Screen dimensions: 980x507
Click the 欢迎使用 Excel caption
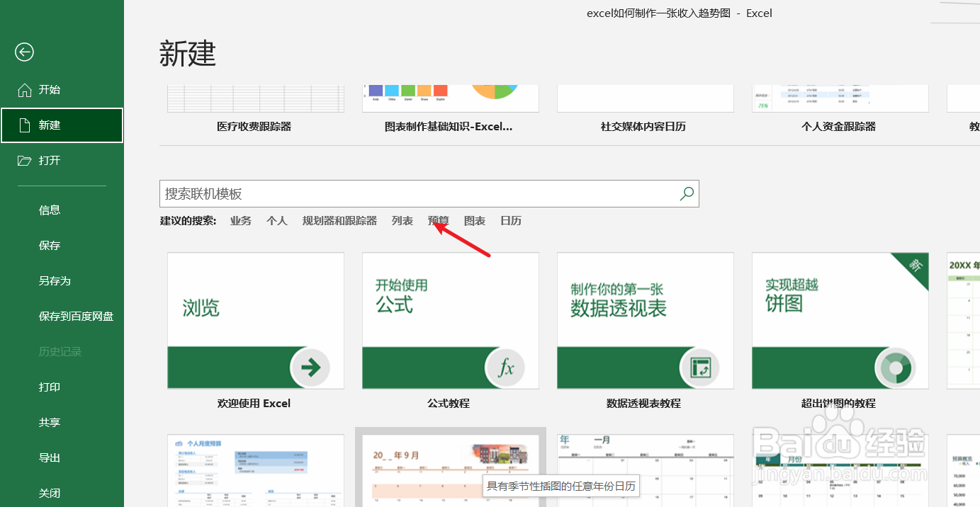click(254, 404)
